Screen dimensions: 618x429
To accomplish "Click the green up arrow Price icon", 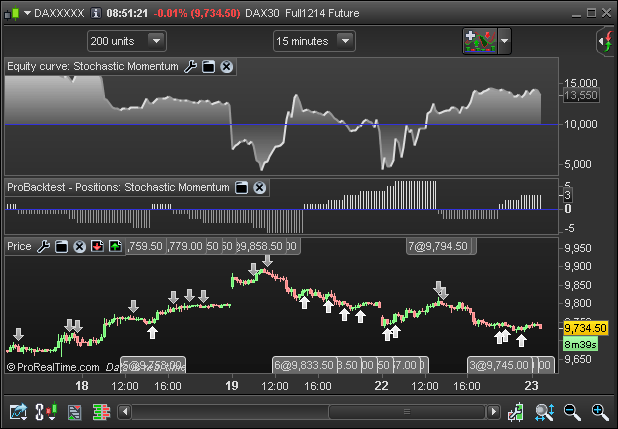I will coord(115,246).
